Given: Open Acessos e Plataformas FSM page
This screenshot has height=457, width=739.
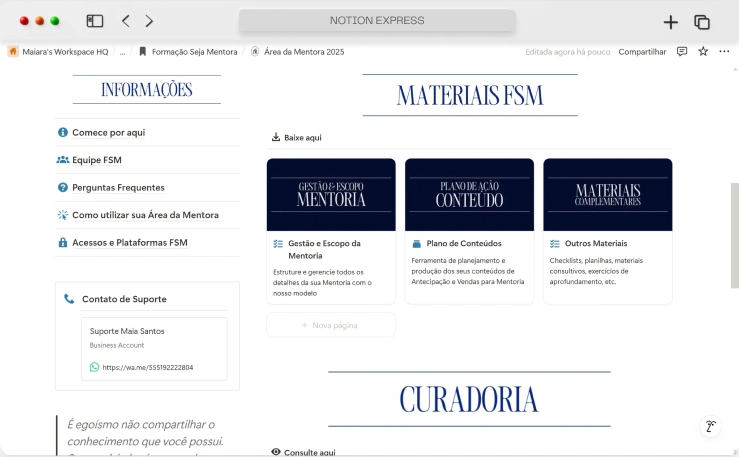Looking at the screenshot, I should 130,243.
